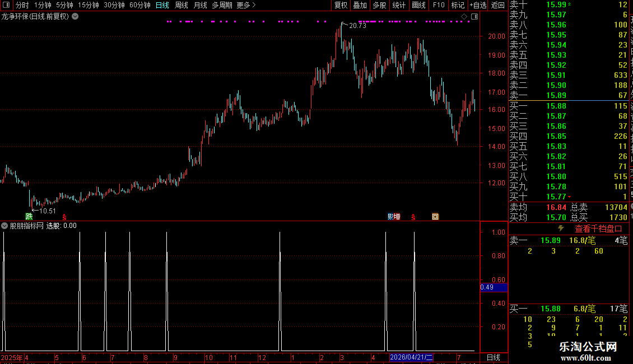Screen dimensions: 633x364
Task: Click the 2025年 label on the time axis
Action: [12, 357]
